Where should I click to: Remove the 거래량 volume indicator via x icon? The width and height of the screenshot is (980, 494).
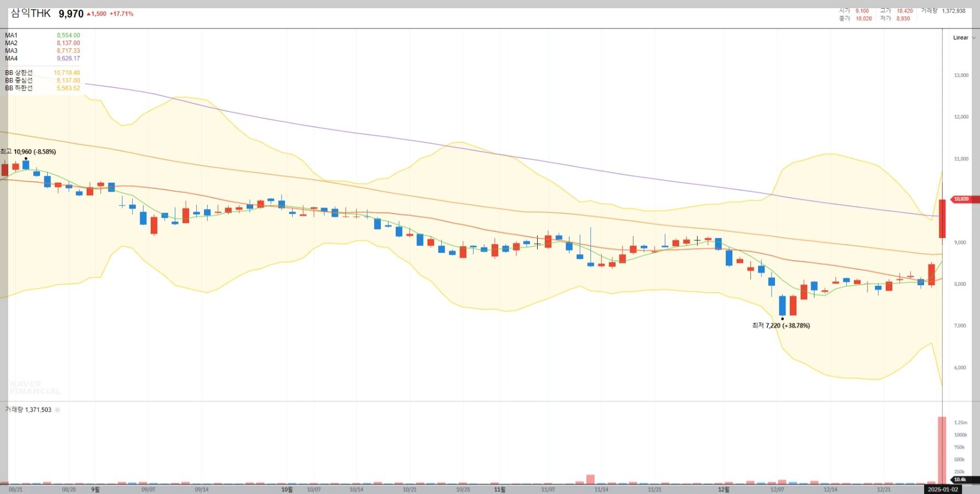(x=58, y=410)
